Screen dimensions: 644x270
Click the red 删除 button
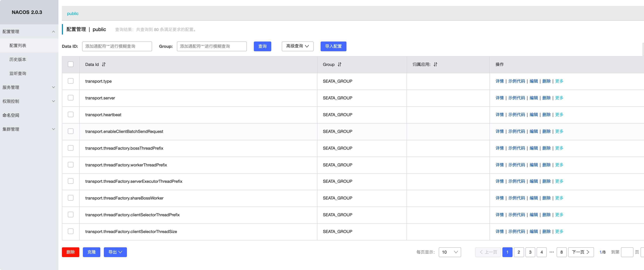tap(70, 252)
